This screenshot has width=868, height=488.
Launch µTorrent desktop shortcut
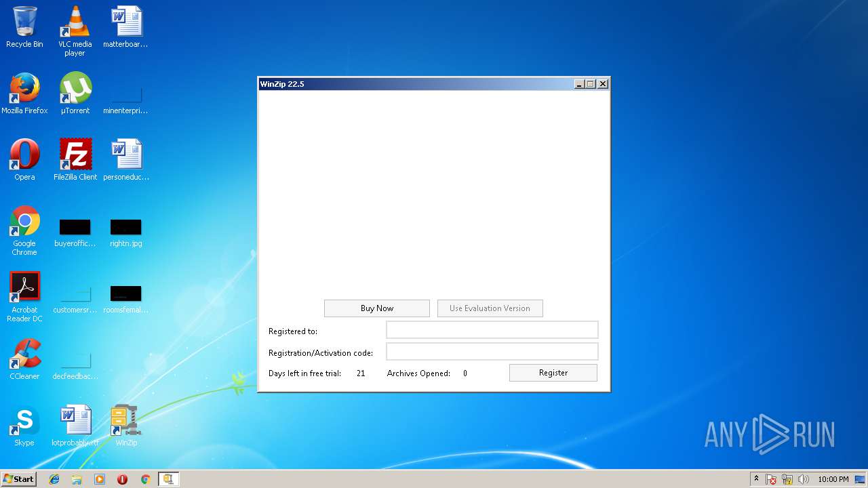(75, 94)
